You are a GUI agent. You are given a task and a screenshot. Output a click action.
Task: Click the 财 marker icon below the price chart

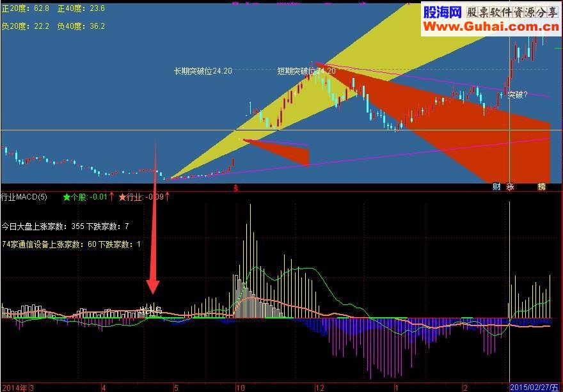coord(496,187)
